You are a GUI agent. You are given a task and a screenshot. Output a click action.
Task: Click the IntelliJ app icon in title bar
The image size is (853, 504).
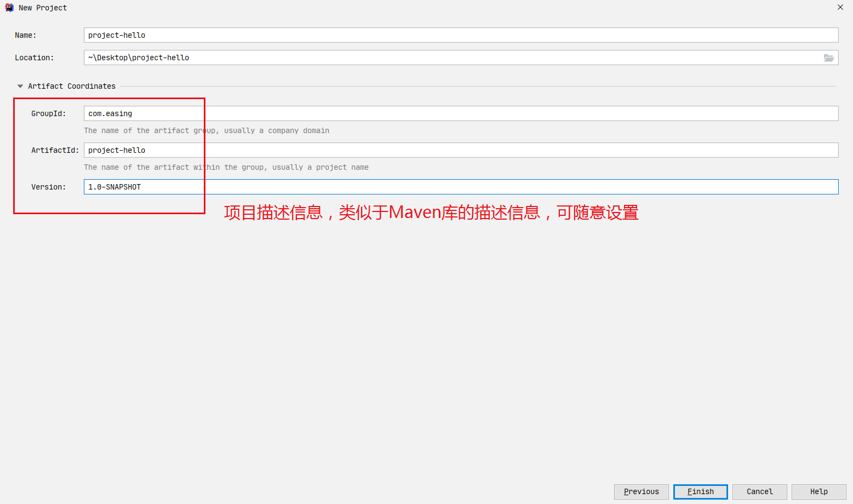pyautogui.click(x=9, y=8)
